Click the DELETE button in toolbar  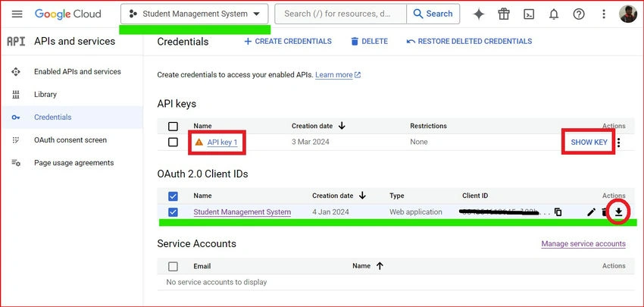coord(370,42)
